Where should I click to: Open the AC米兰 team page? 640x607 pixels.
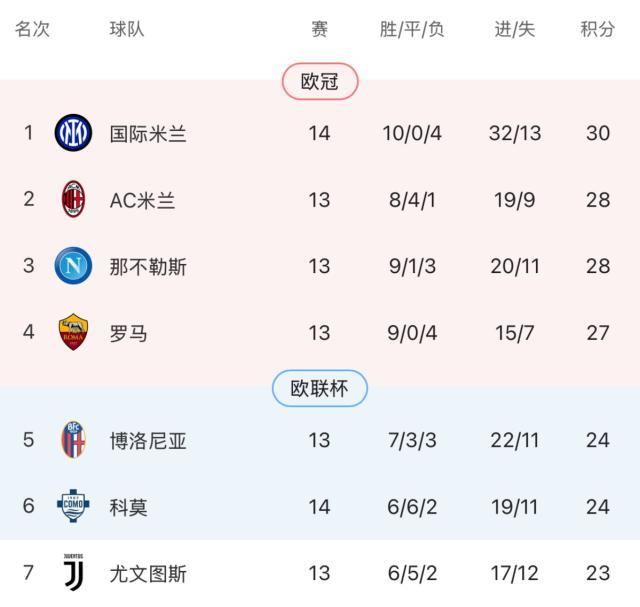tap(142, 200)
